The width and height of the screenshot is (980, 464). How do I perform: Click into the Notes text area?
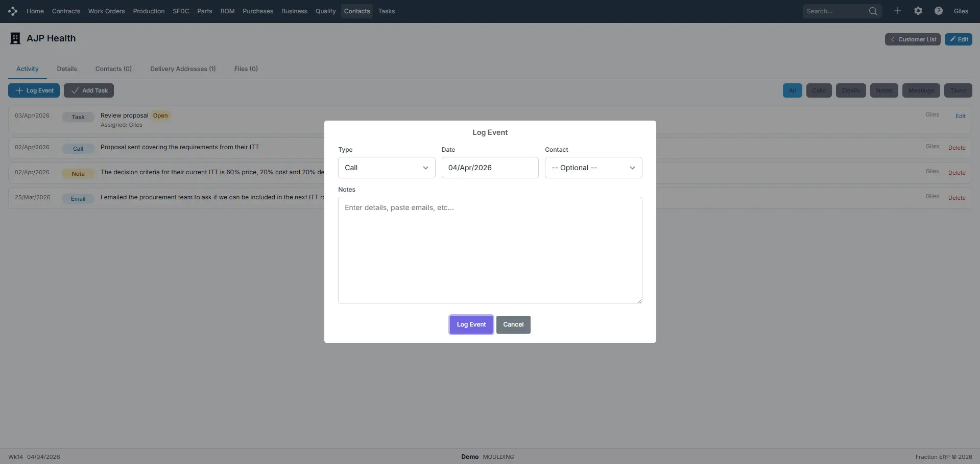[x=490, y=250]
